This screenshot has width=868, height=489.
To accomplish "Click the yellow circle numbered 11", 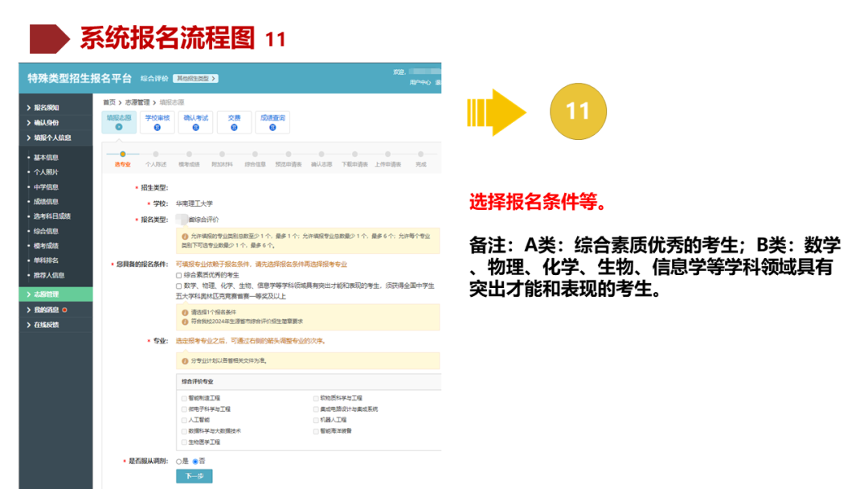I will pyautogui.click(x=577, y=111).
